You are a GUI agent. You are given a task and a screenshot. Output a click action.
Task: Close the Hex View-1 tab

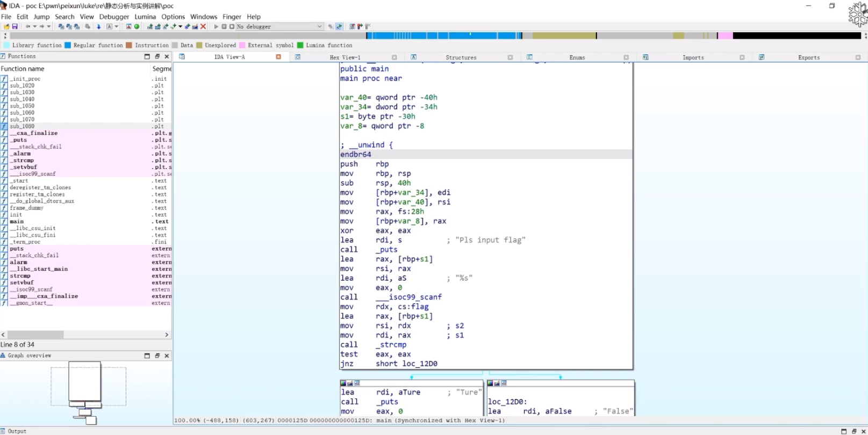click(394, 57)
